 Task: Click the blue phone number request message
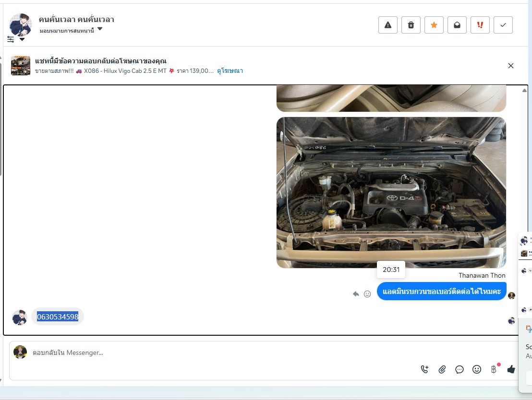(x=441, y=291)
